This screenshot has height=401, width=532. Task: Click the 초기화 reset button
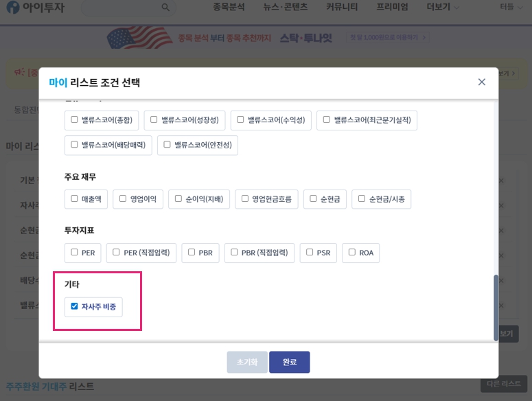tap(247, 362)
